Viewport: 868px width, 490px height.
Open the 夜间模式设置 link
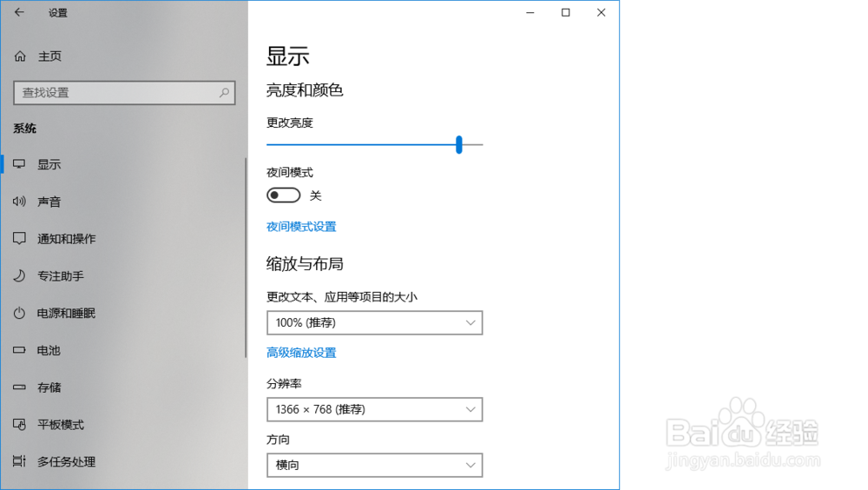(x=301, y=226)
